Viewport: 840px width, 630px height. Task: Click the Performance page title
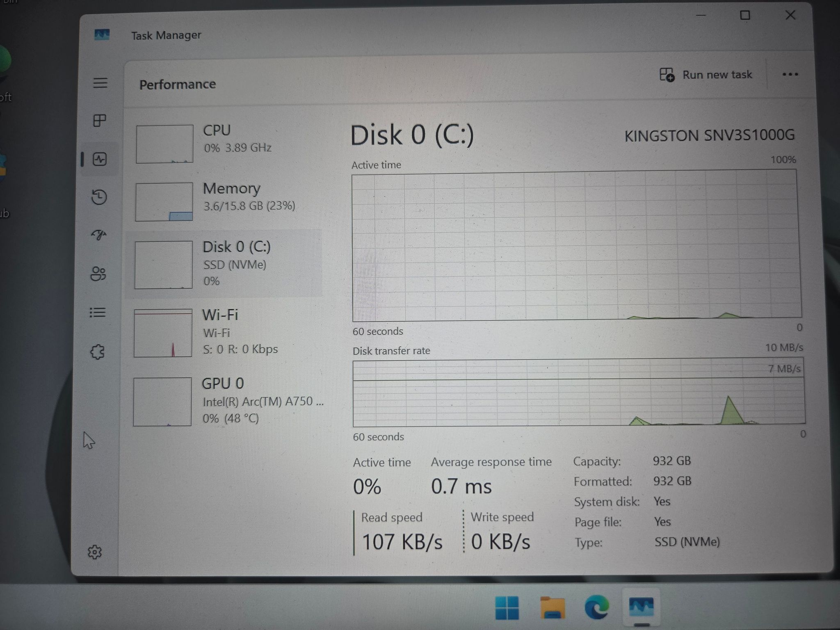(x=178, y=84)
